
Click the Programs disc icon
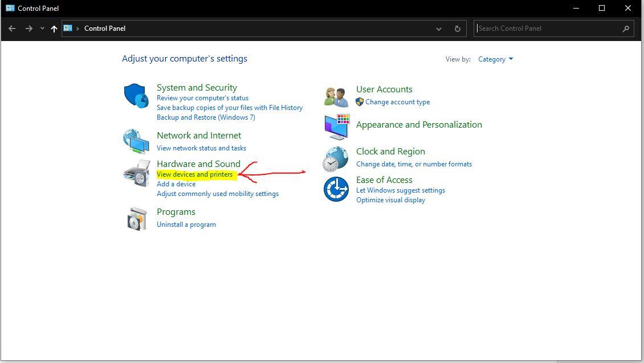[137, 219]
